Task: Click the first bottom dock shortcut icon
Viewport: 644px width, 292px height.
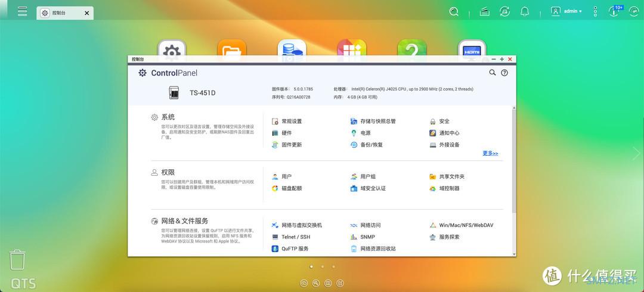Action: (x=304, y=283)
